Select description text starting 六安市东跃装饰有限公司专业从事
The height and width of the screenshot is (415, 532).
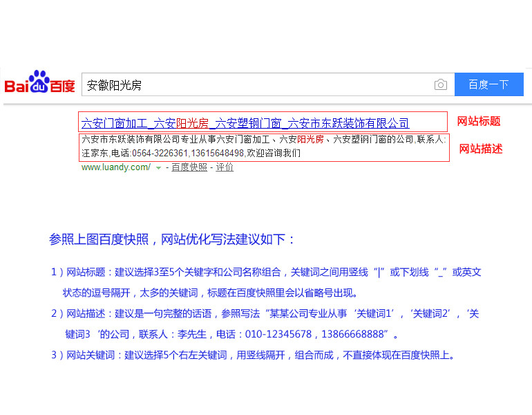264,139
